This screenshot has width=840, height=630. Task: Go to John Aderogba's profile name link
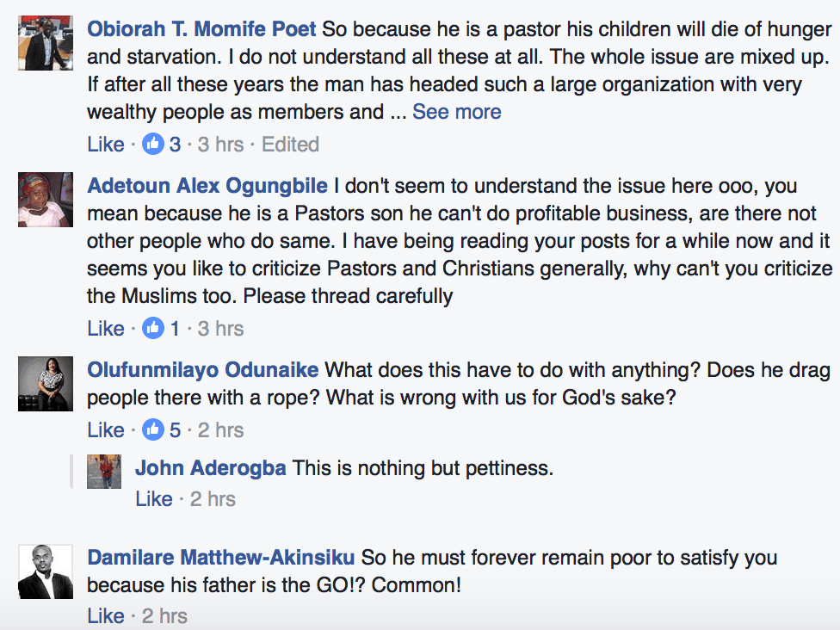pyautogui.click(x=211, y=469)
